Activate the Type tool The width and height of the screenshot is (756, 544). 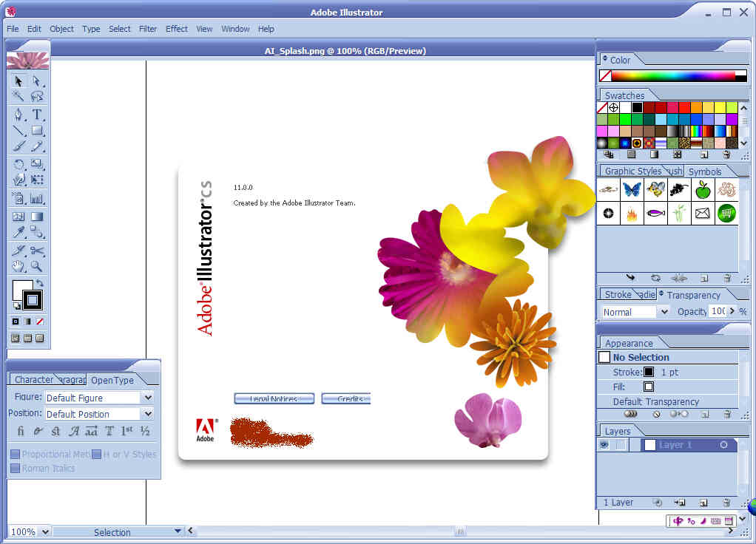(x=37, y=115)
